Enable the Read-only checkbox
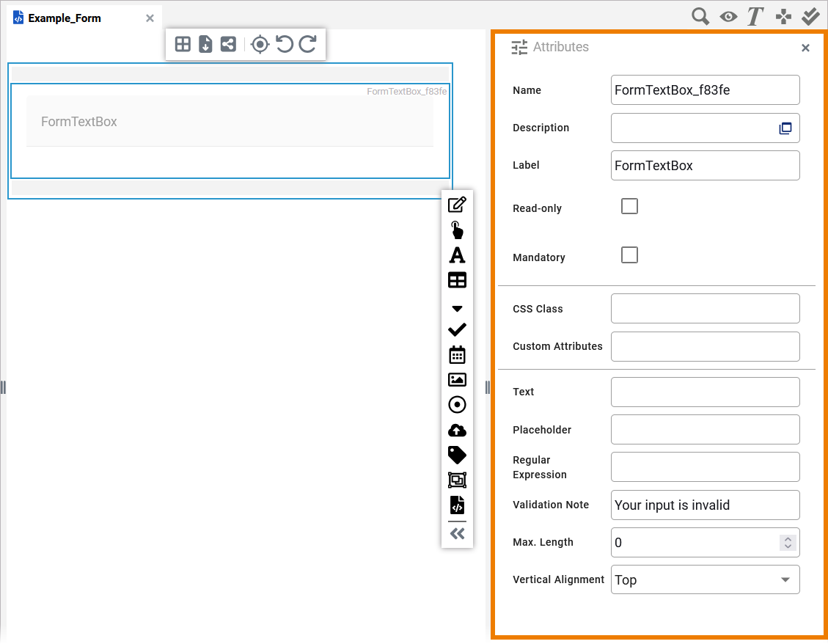The image size is (828, 644). [629, 206]
